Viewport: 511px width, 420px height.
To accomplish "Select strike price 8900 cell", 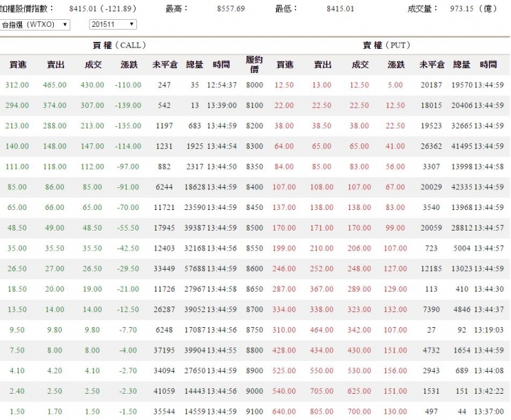I will [255, 371].
